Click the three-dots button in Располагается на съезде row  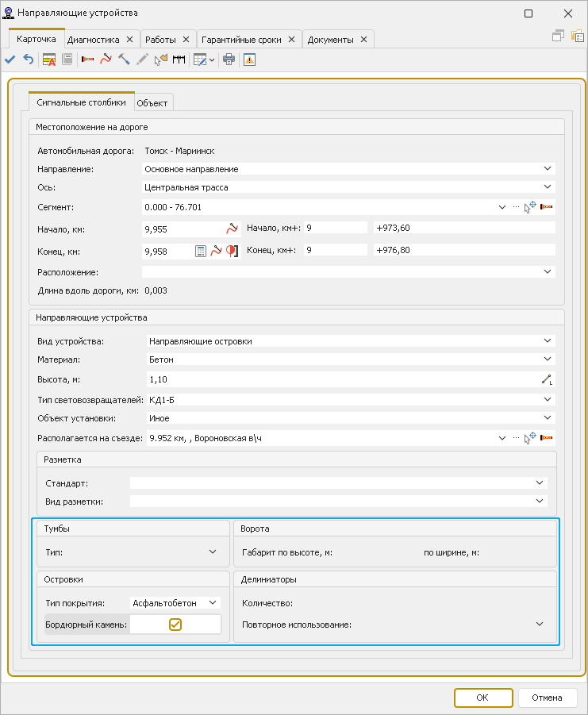click(x=516, y=438)
